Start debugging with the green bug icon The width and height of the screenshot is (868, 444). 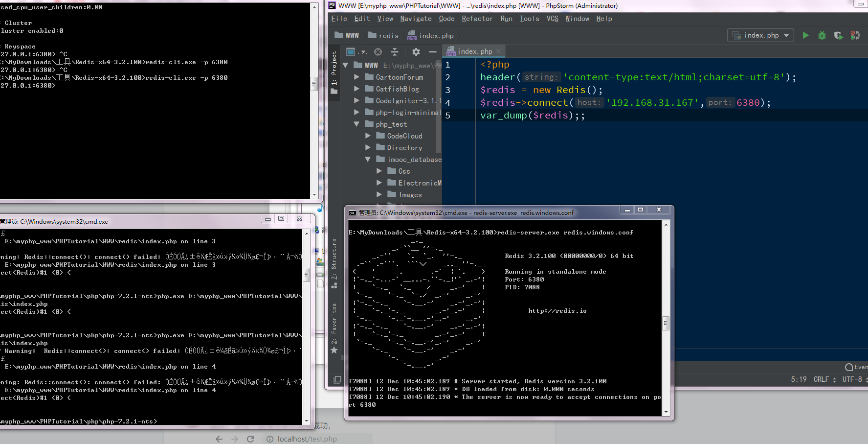822,35
